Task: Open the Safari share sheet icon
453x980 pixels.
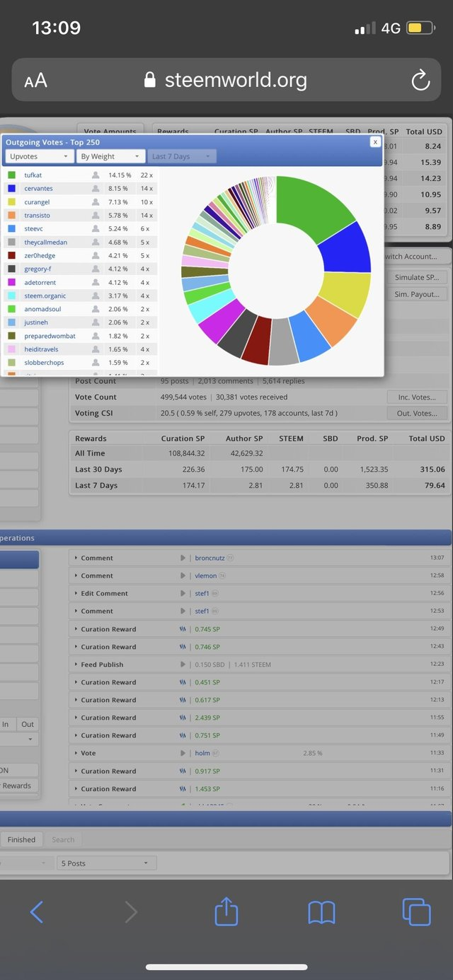Action: point(226,911)
